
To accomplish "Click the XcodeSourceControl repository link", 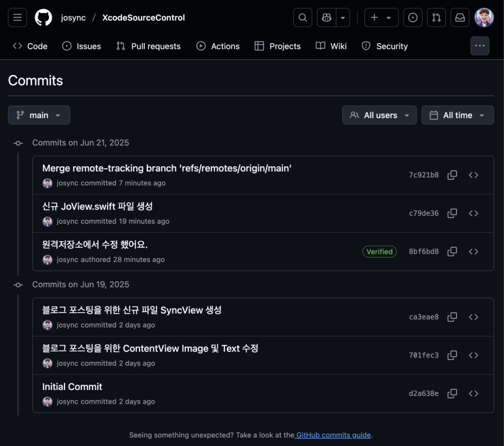I will (143, 18).
